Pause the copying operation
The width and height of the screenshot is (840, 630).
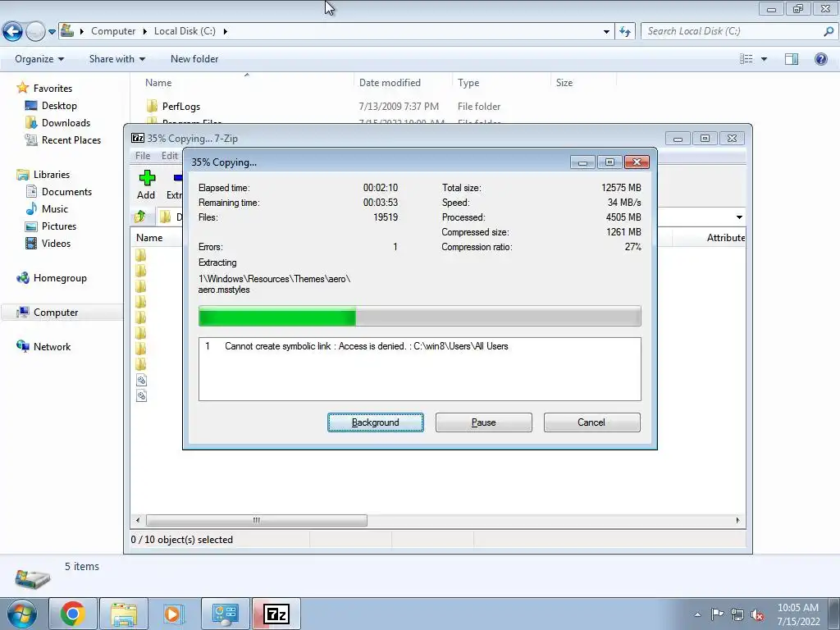click(x=484, y=422)
